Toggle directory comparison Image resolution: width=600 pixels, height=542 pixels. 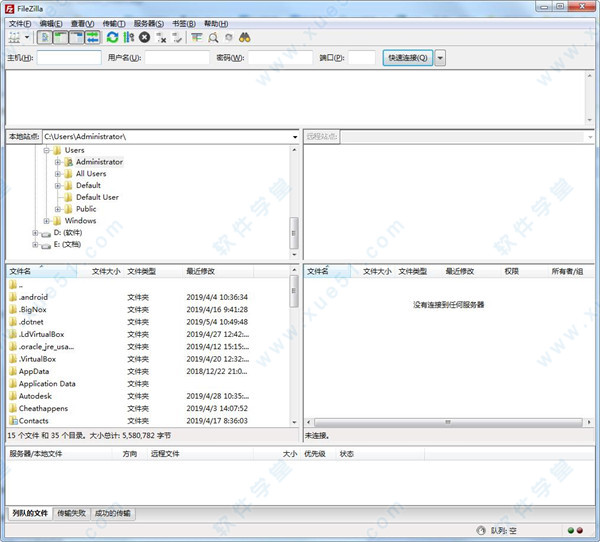213,38
